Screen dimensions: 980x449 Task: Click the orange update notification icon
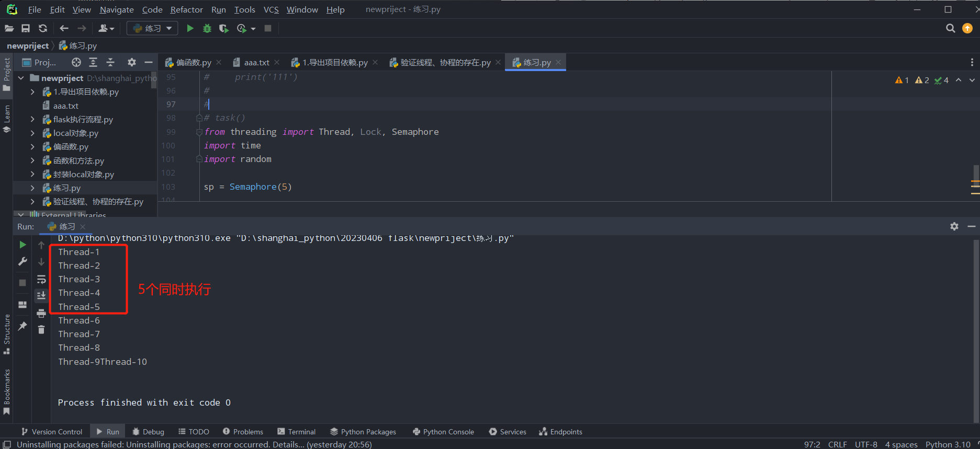tap(967, 28)
